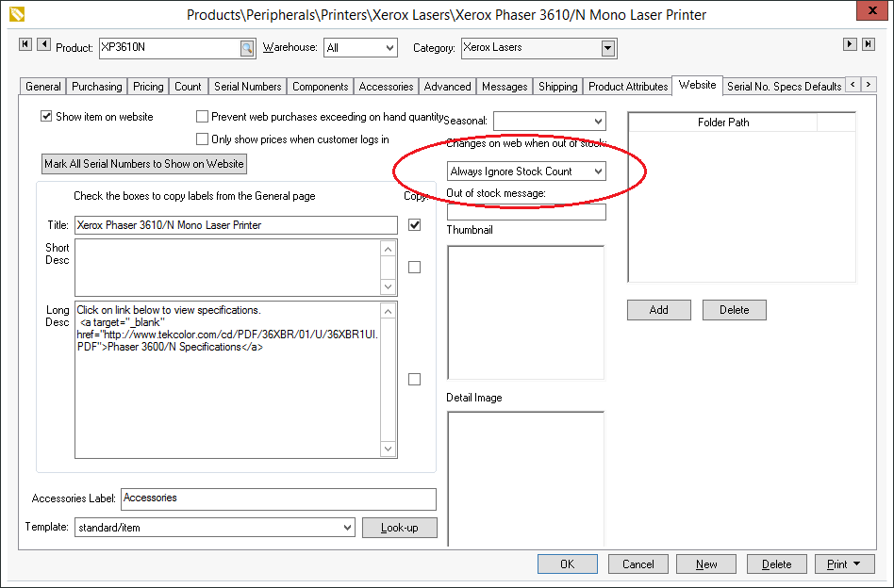Go to the first product record
This screenshot has width=894, height=588.
(x=25, y=44)
